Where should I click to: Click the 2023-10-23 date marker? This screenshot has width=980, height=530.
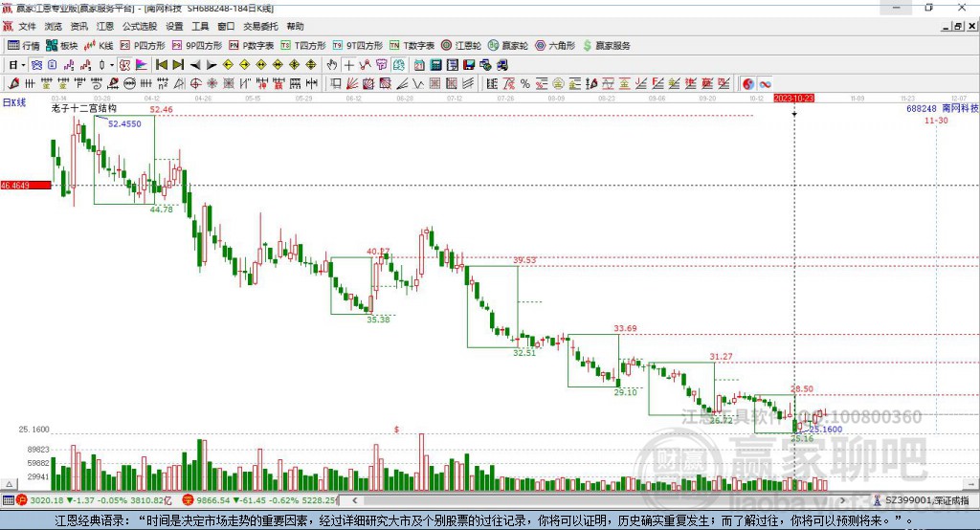[x=793, y=99]
